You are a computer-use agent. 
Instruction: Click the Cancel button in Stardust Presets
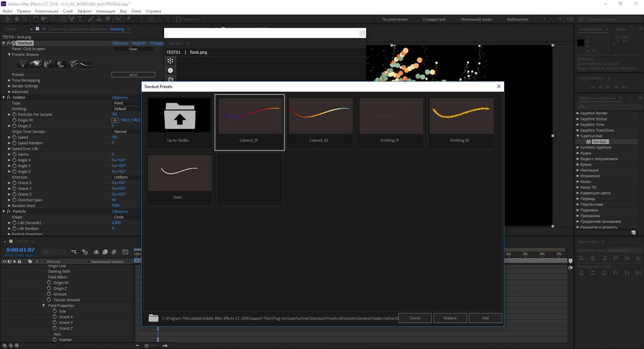[415, 318]
